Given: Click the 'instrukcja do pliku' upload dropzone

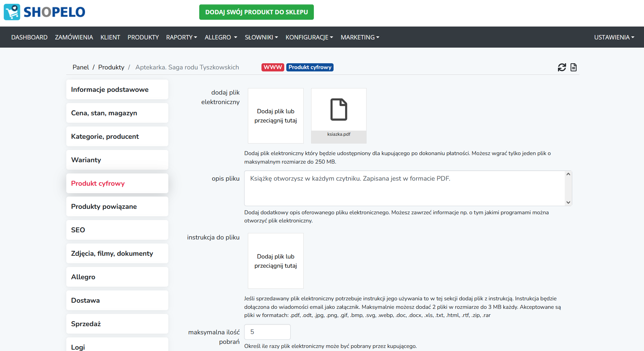Looking at the screenshot, I should (276, 261).
